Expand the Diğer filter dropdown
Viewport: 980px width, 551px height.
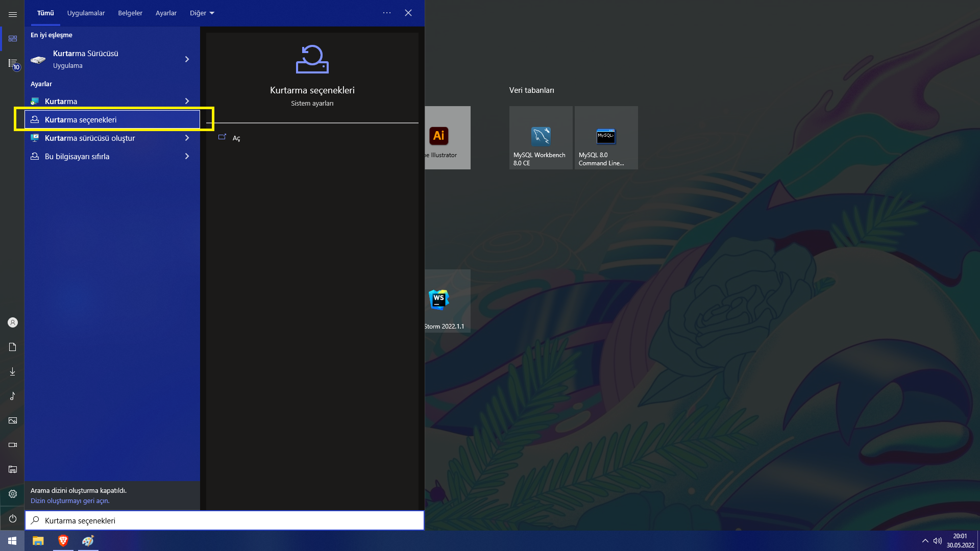click(202, 13)
